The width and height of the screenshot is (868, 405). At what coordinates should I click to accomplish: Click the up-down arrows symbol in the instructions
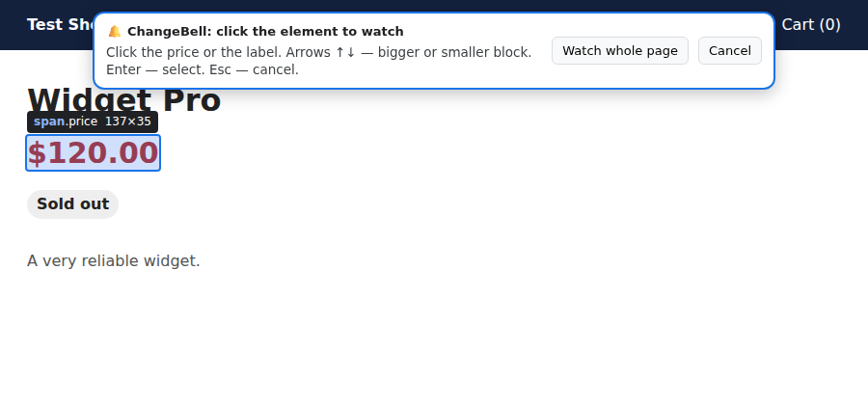[x=345, y=53]
